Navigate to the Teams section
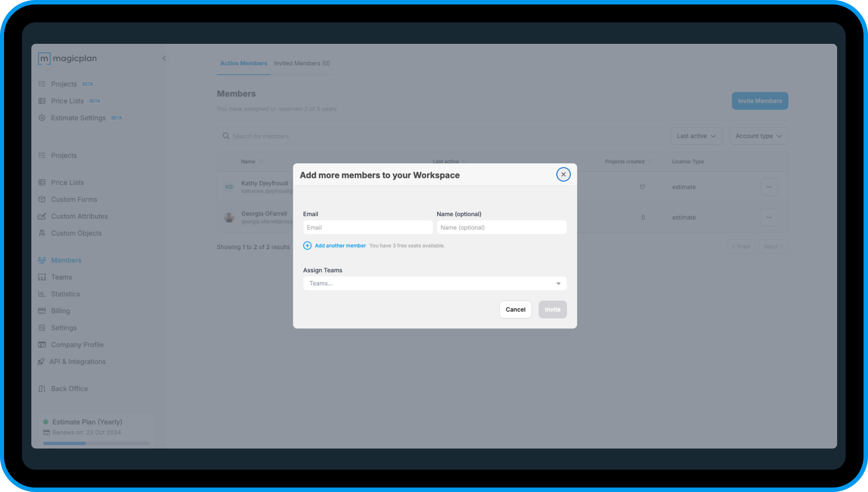This screenshot has height=492, width=868. pos(61,277)
